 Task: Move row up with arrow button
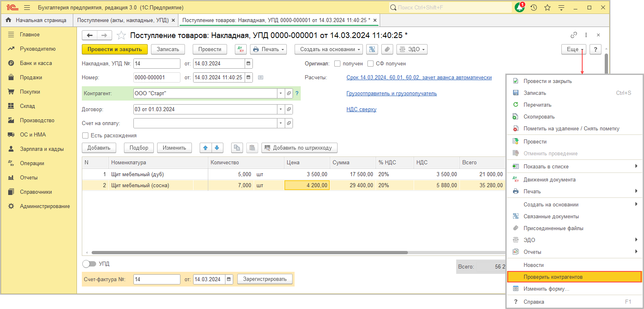tap(205, 148)
